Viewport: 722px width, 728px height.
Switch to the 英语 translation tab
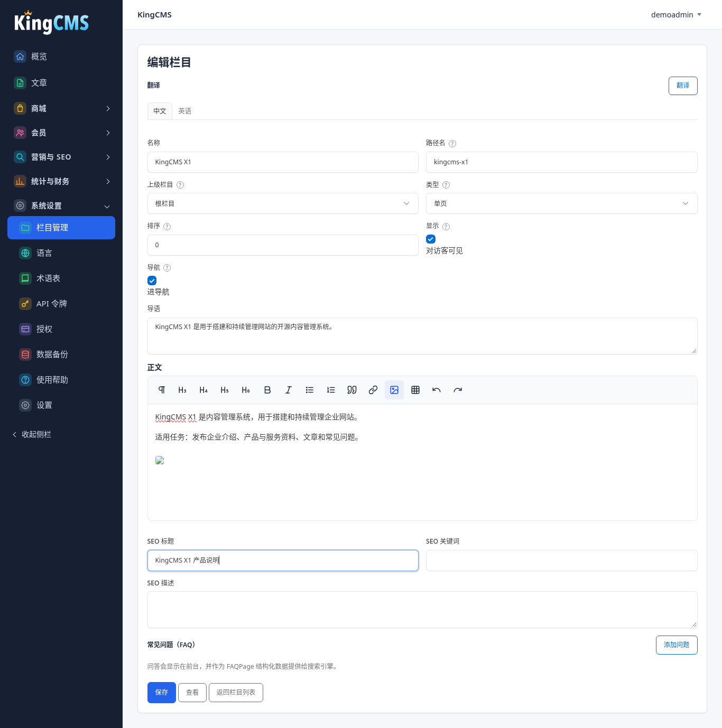(x=184, y=111)
